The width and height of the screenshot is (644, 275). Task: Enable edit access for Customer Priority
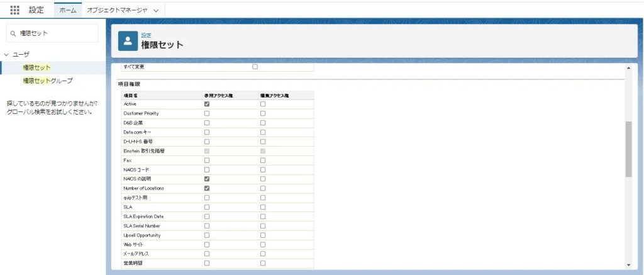263,113
